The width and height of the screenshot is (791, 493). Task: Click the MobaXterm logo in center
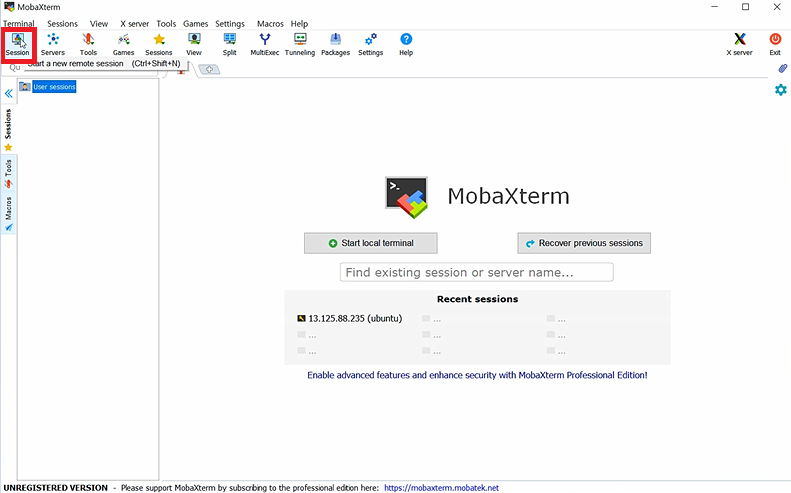(407, 197)
